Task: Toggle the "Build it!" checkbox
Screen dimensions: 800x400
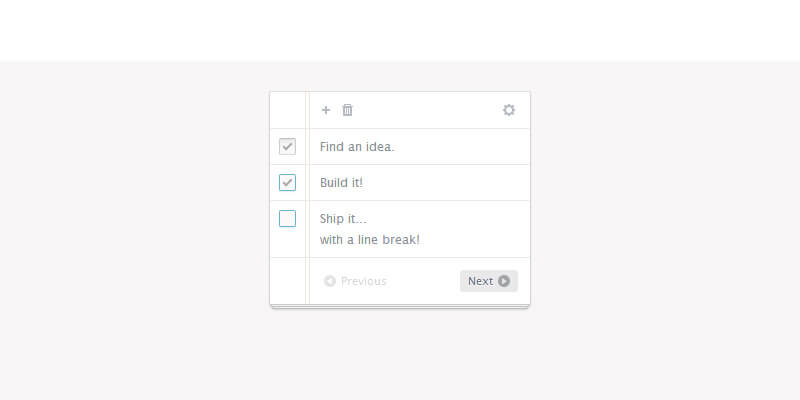Action: [x=287, y=183]
